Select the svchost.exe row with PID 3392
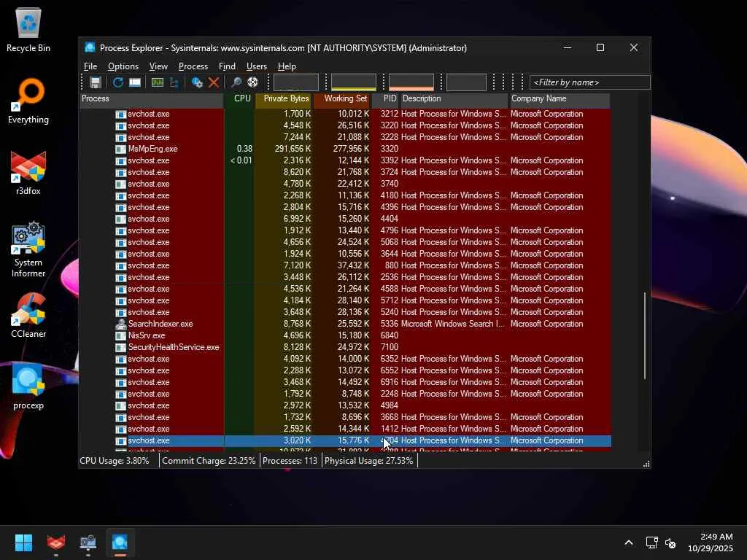The width and height of the screenshot is (747, 560). tap(345, 160)
